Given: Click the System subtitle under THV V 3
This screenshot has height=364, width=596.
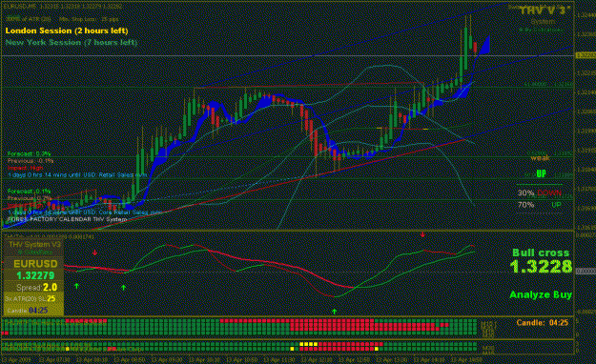Looking at the screenshot, I should (543, 22).
